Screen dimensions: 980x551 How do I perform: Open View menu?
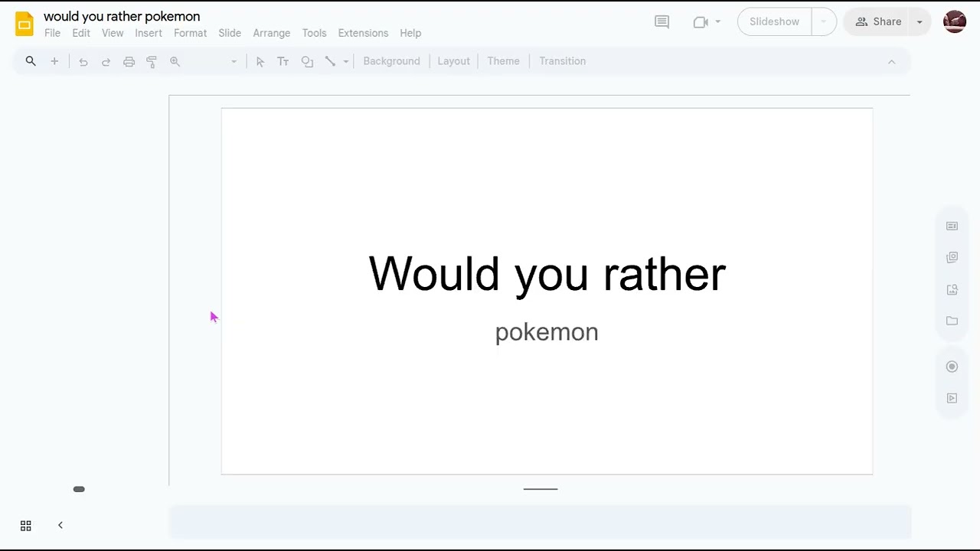[x=113, y=33]
